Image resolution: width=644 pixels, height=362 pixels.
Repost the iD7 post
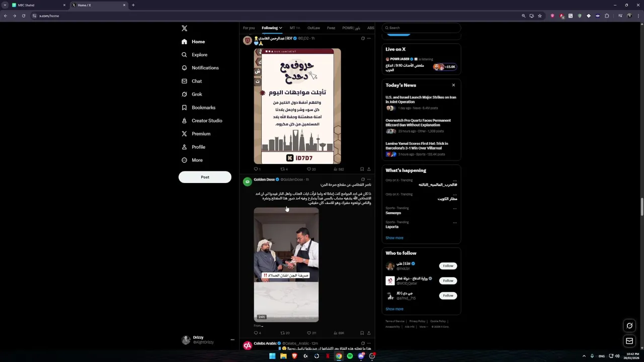283,169
